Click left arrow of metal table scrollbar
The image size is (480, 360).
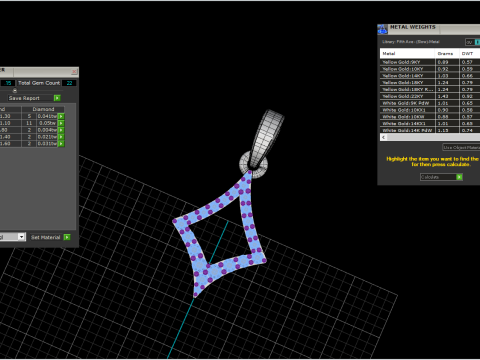pos(384,137)
